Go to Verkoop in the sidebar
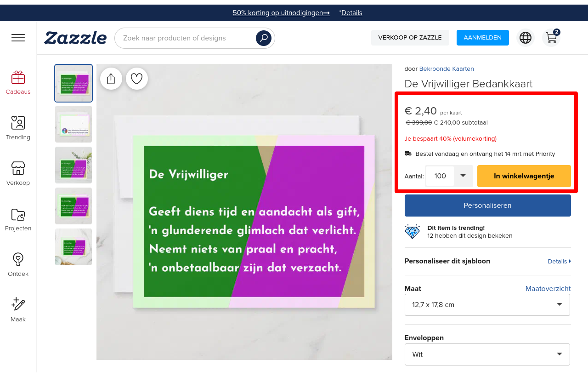The image size is (588, 377). click(x=18, y=173)
